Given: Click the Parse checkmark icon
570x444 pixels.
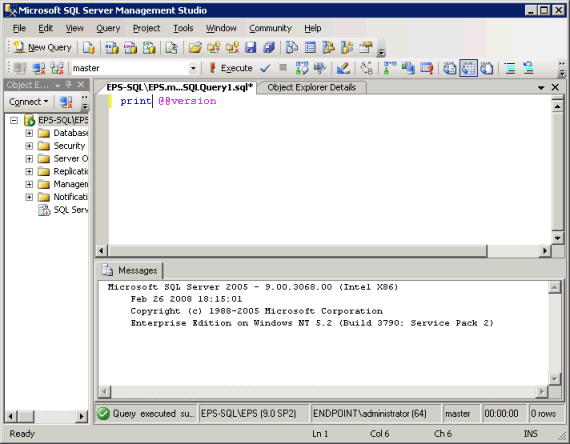Looking at the screenshot, I should 265,68.
